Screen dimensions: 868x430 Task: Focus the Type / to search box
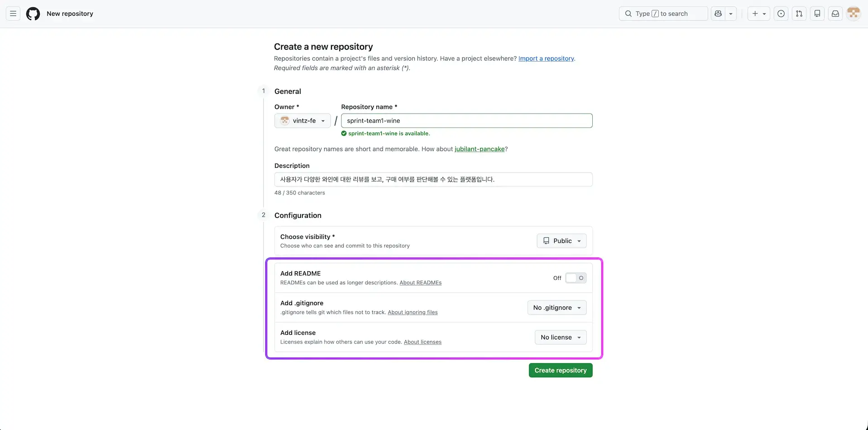click(663, 14)
